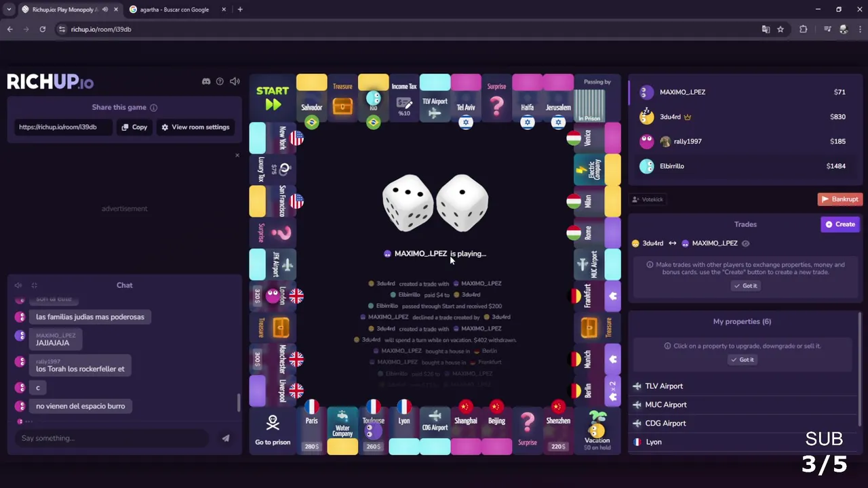Viewport: 868px width, 488px height.
Task: Click the info icon beside Share this game
Action: (154, 108)
